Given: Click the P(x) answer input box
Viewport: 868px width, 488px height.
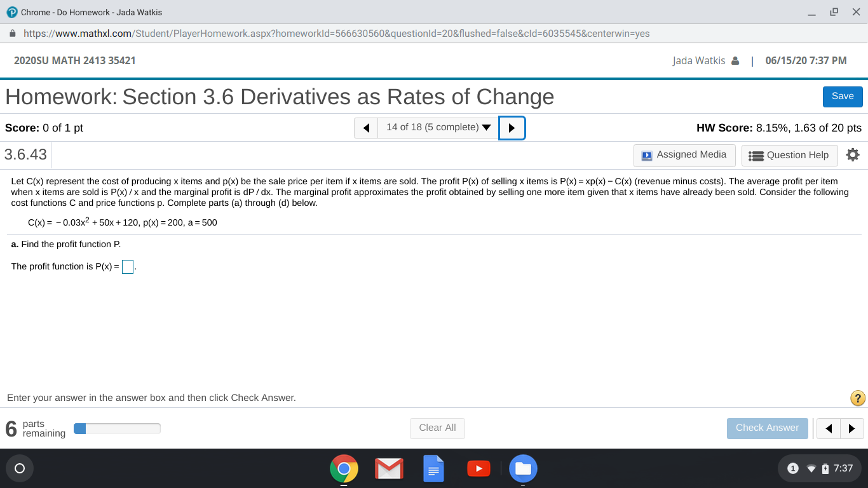Looking at the screenshot, I should (x=128, y=267).
